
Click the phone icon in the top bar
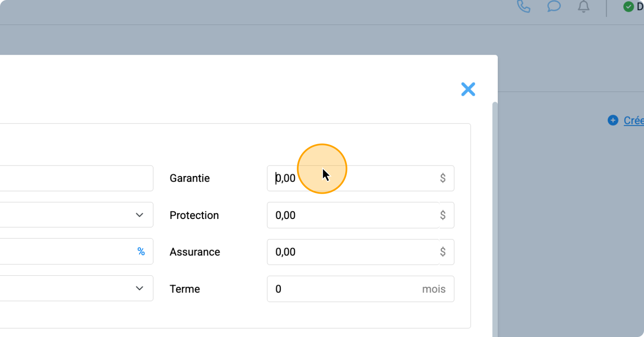[x=523, y=7]
